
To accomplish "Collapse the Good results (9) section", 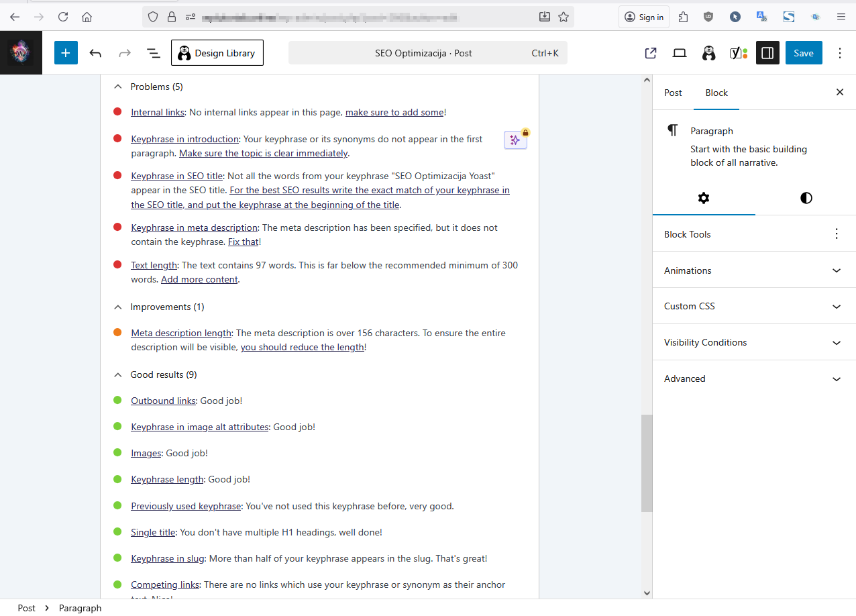I will pyautogui.click(x=118, y=374).
